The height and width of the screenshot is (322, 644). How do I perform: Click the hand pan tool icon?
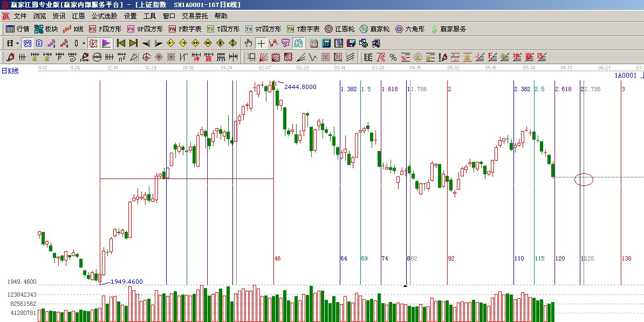coord(248,43)
